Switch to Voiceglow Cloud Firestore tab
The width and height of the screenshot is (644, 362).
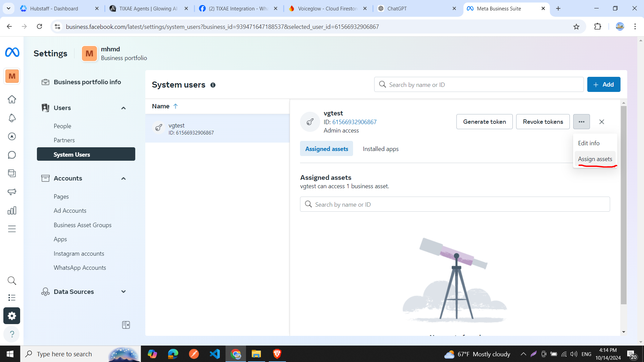click(328, 8)
